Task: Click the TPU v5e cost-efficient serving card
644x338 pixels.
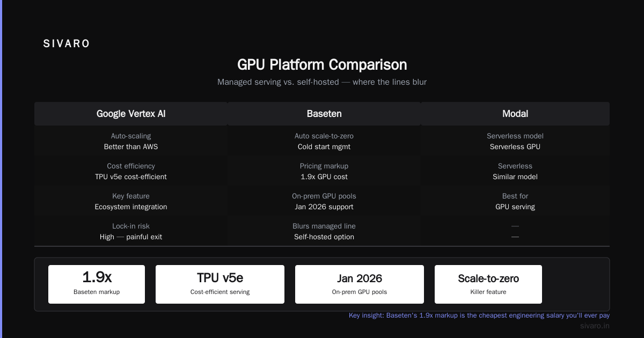Action: 220,284
